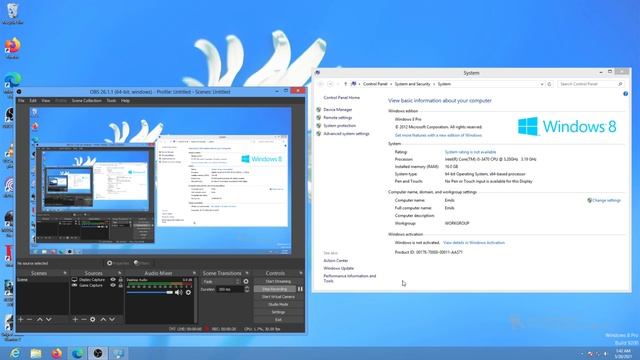The image size is (640, 360).
Task: Switch to System control panel taskbar icon
Action: point(118,353)
